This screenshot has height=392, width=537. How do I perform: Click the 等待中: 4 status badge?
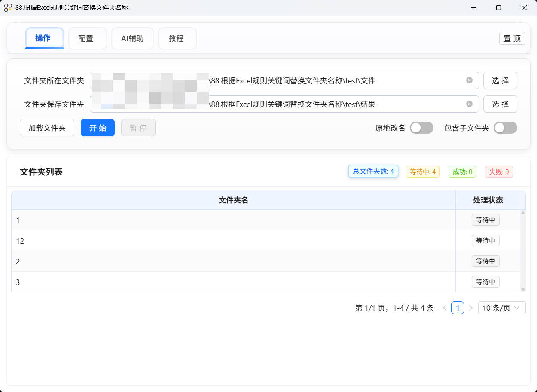[x=422, y=171]
